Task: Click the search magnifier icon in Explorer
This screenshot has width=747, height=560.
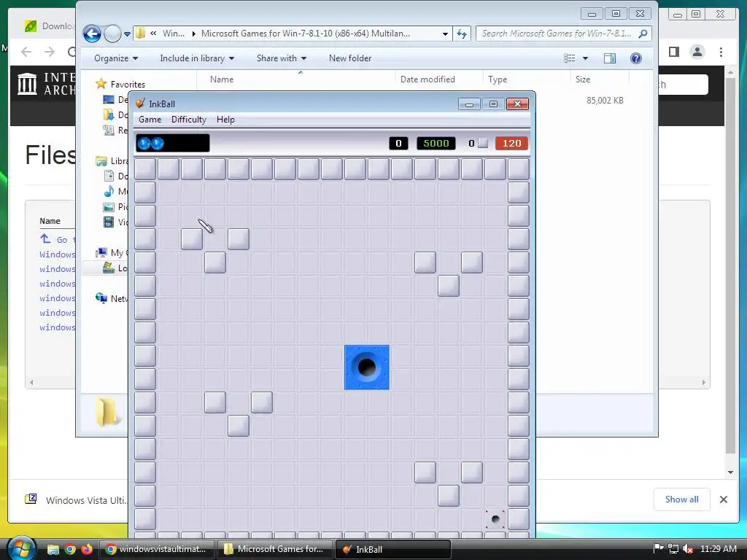Action: tap(643, 34)
